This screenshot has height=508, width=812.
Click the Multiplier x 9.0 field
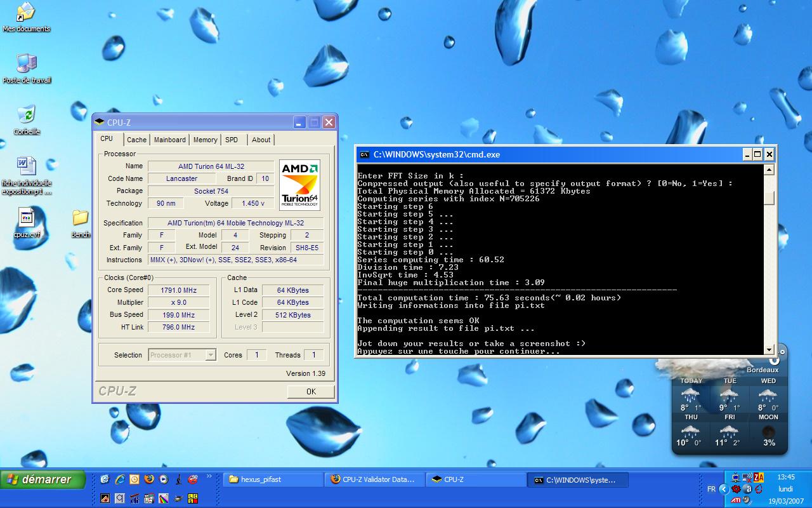pyautogui.click(x=179, y=302)
